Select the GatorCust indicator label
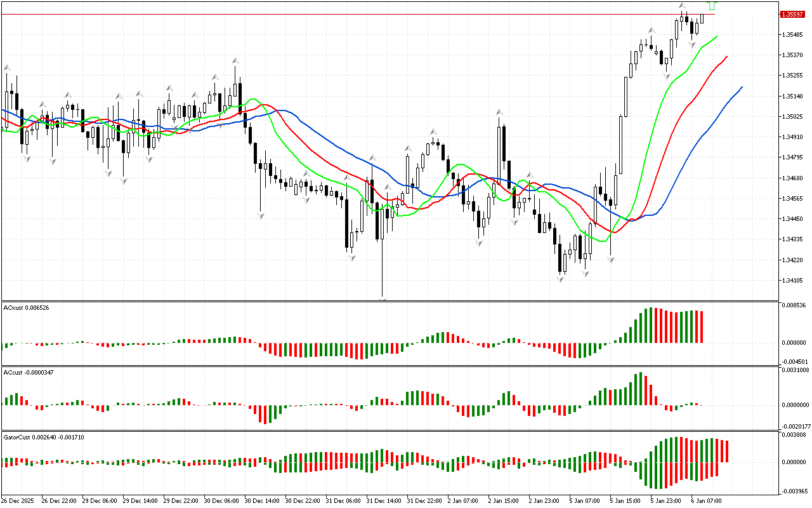 click(44, 437)
